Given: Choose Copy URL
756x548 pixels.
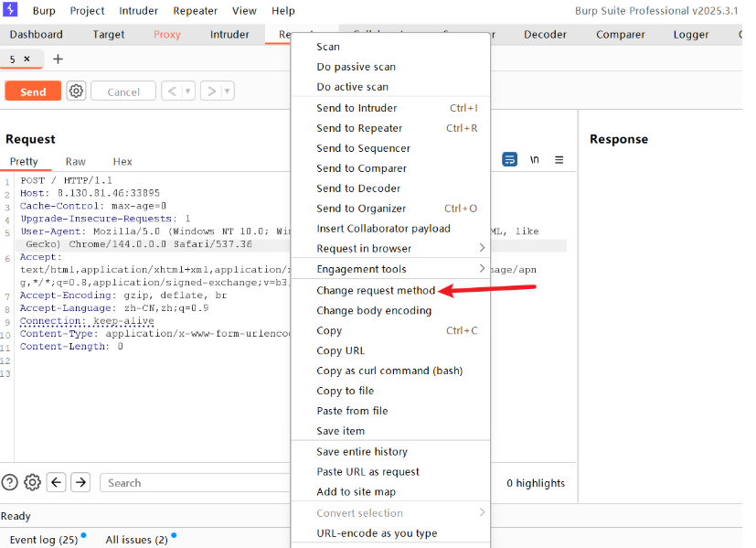Looking at the screenshot, I should [390, 350].
